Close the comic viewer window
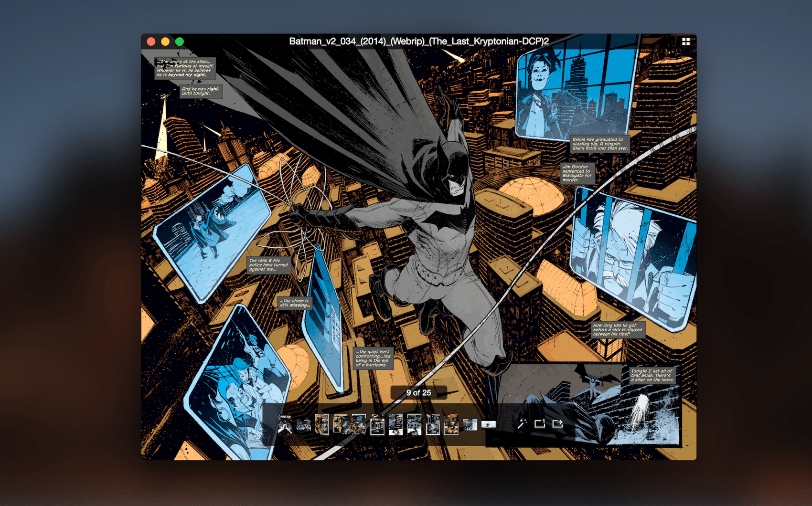The width and height of the screenshot is (812, 506). click(151, 42)
